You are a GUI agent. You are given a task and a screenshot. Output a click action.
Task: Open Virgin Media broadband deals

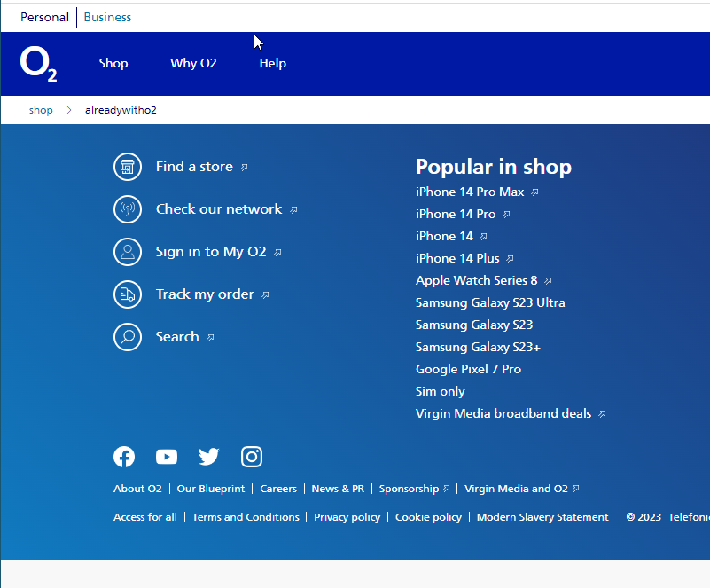pos(503,413)
